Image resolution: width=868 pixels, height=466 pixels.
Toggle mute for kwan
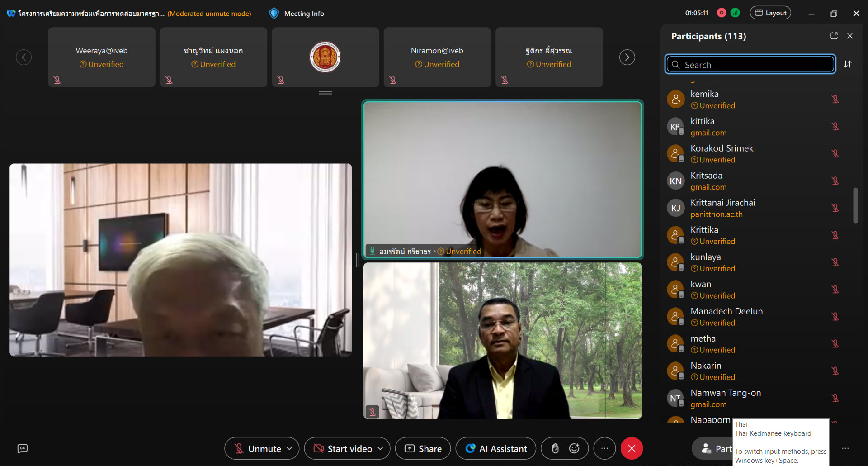coord(835,289)
